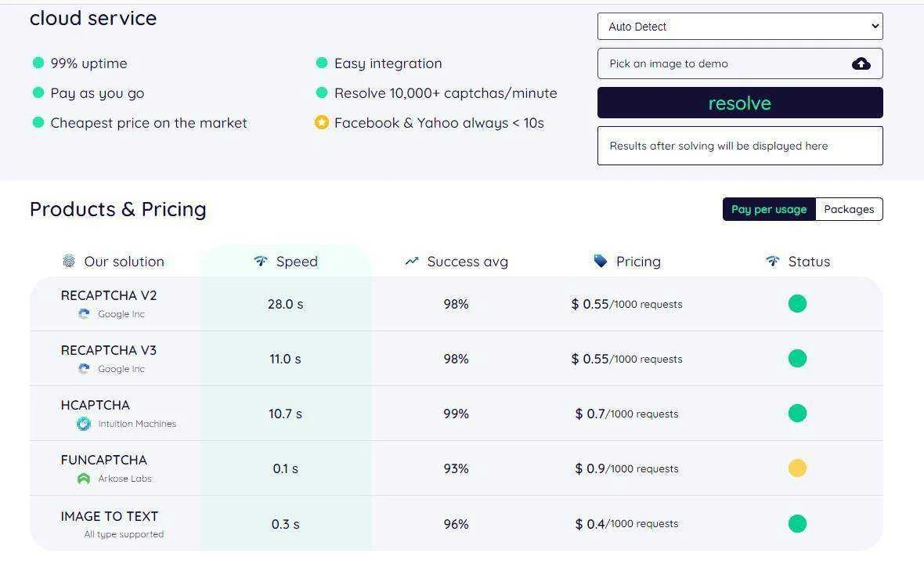
Task: Select the RECAPTCHA V3 solution name
Action: tap(108, 350)
